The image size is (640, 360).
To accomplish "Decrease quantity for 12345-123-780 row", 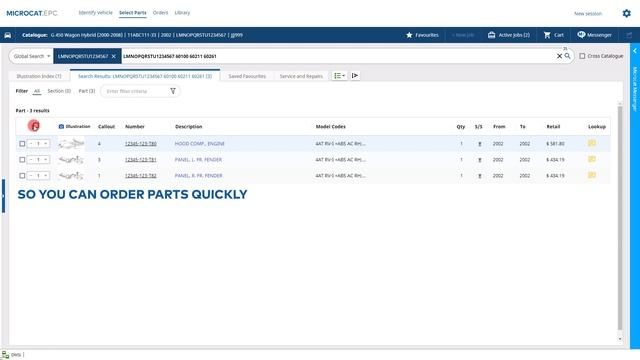I will pos(31,144).
